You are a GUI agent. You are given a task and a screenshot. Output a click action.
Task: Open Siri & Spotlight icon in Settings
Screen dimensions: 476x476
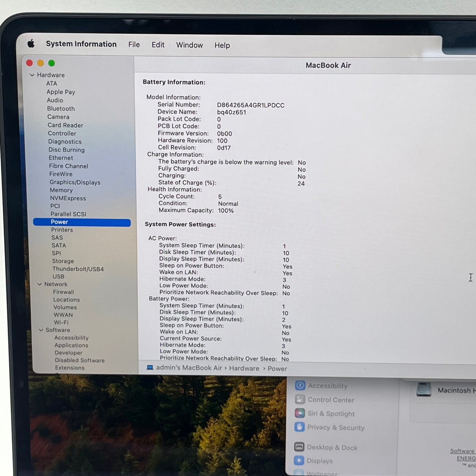pyautogui.click(x=300, y=413)
